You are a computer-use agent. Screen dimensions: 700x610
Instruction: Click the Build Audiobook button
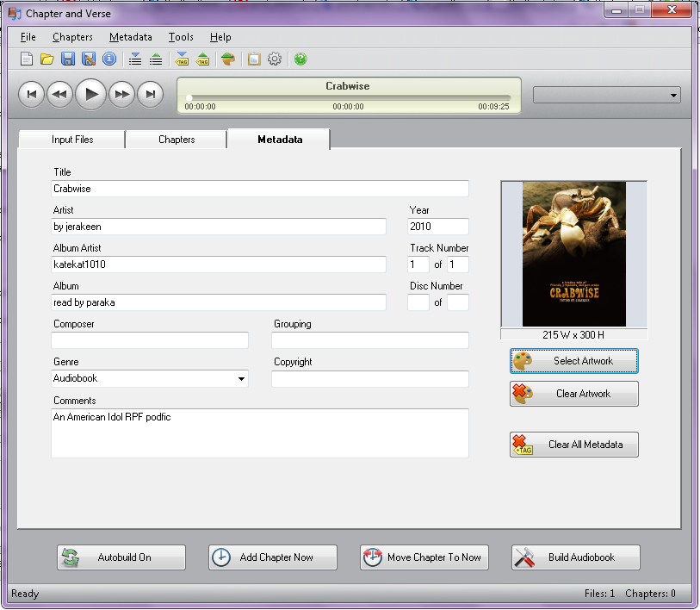pyautogui.click(x=575, y=557)
